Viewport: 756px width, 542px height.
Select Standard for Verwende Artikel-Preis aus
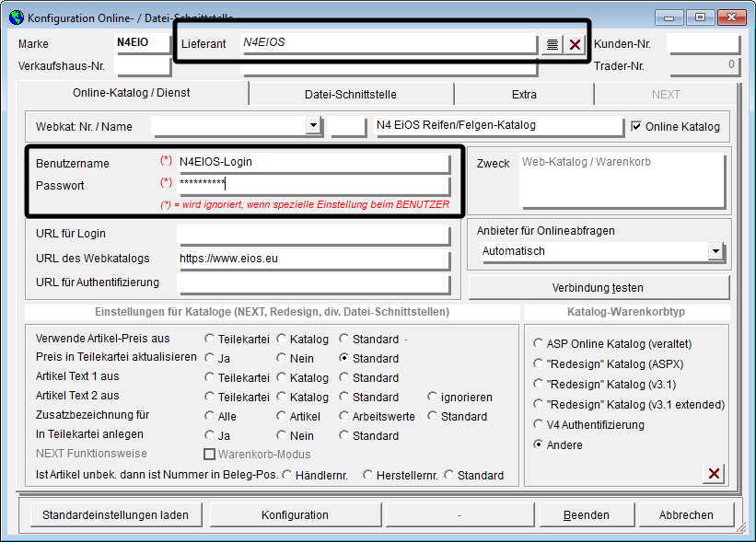(x=343, y=339)
